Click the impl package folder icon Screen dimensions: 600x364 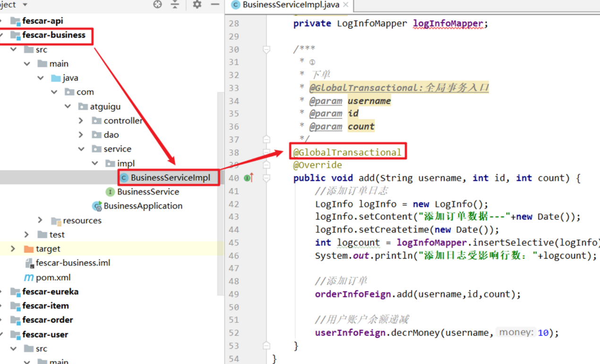(x=111, y=163)
